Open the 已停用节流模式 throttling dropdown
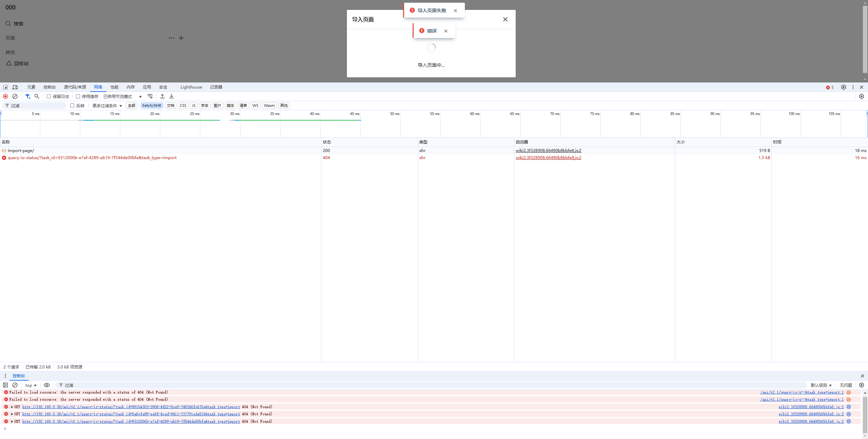Viewport: 868px width, 439px height. coord(122,96)
